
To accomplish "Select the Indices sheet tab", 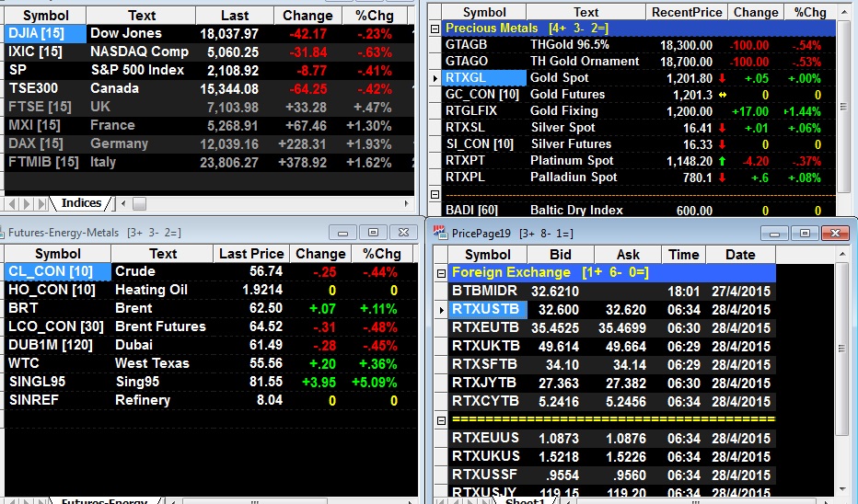I will (x=81, y=203).
